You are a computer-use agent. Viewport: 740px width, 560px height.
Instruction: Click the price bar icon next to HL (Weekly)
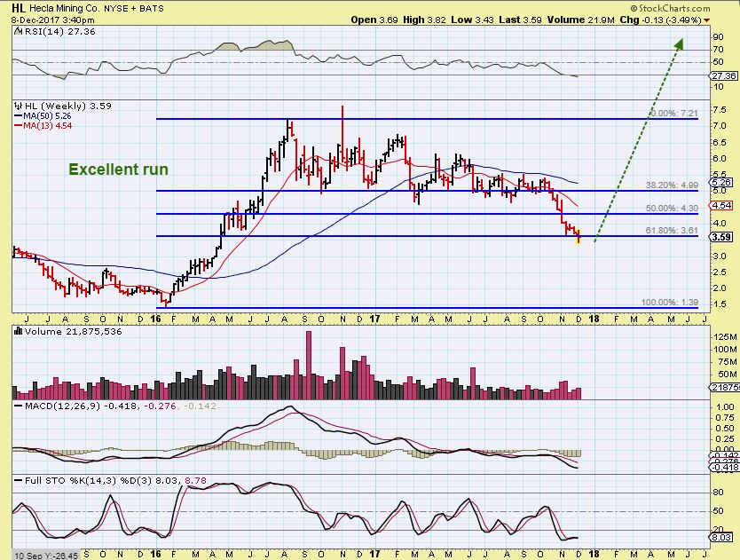[19, 106]
